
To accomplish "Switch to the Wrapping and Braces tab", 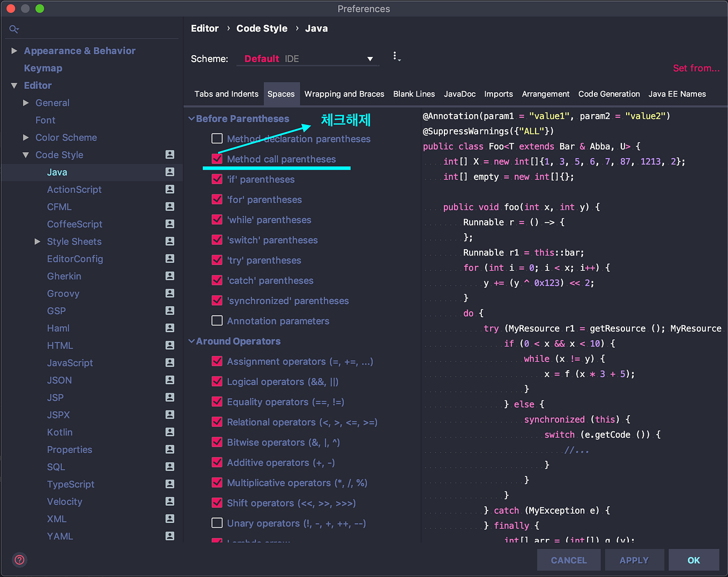I will click(x=344, y=94).
